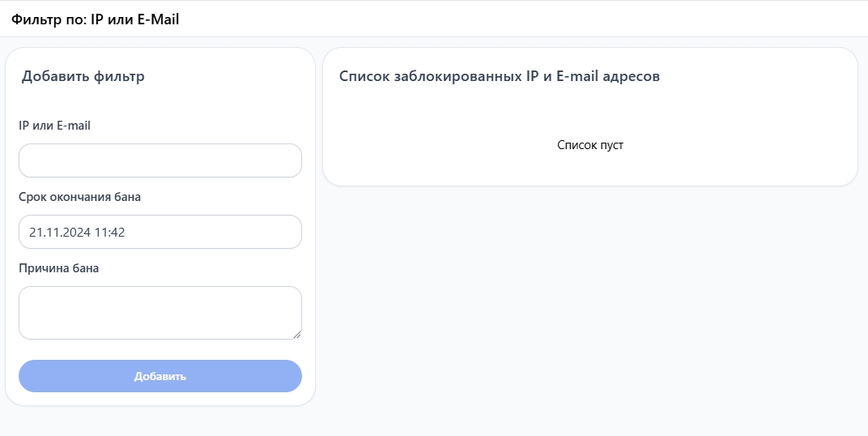Click the Причина бана label
The width and height of the screenshot is (868, 436).
(x=58, y=267)
